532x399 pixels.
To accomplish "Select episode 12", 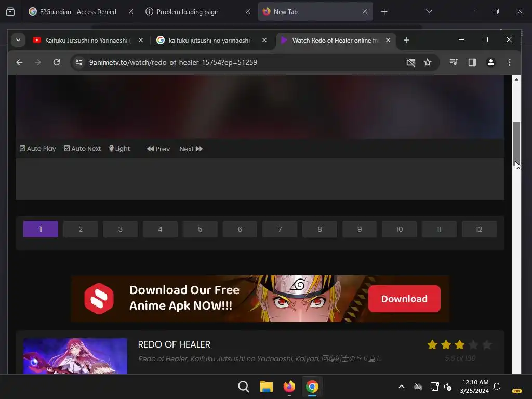I will (479, 229).
